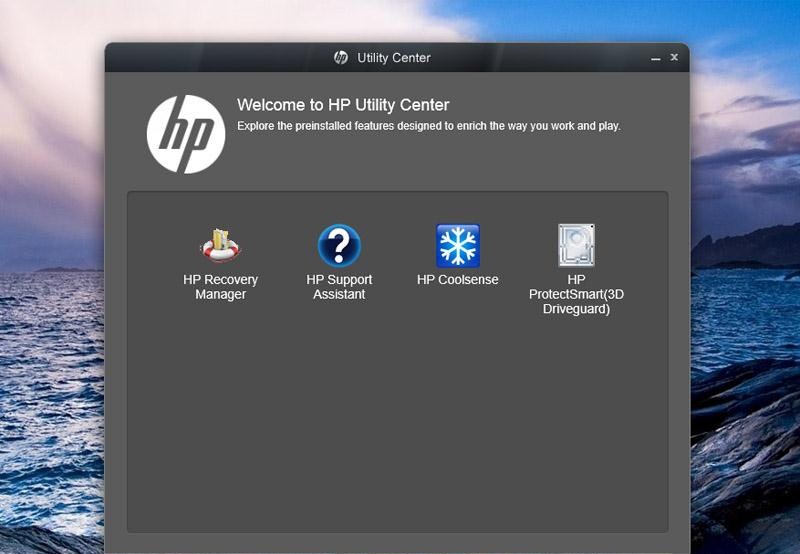
Task: Open the HP Recovery Manager lifebuoy icon
Action: (x=220, y=245)
